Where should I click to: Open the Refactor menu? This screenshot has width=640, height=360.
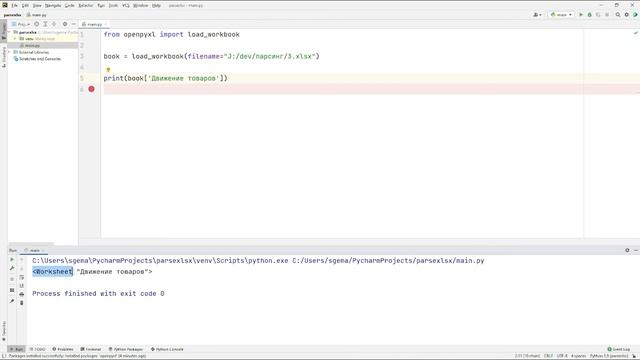[86, 5]
